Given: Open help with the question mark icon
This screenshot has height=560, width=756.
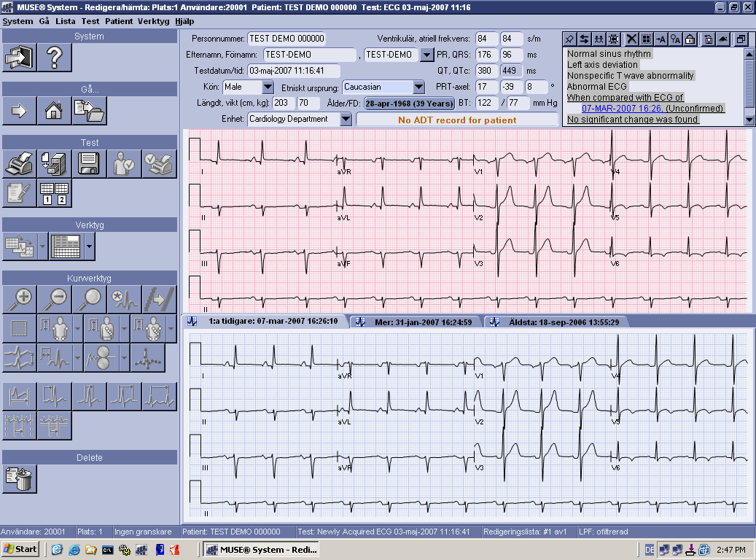Looking at the screenshot, I should (55, 58).
